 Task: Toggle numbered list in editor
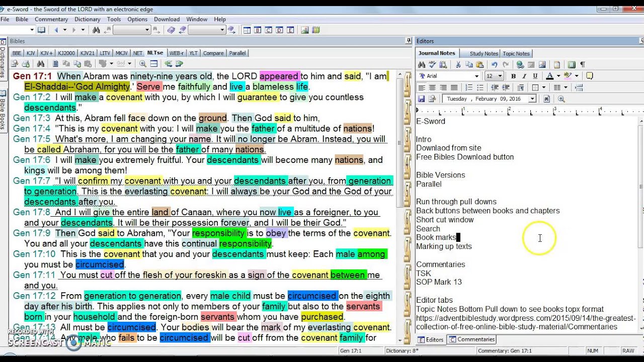(469, 87)
